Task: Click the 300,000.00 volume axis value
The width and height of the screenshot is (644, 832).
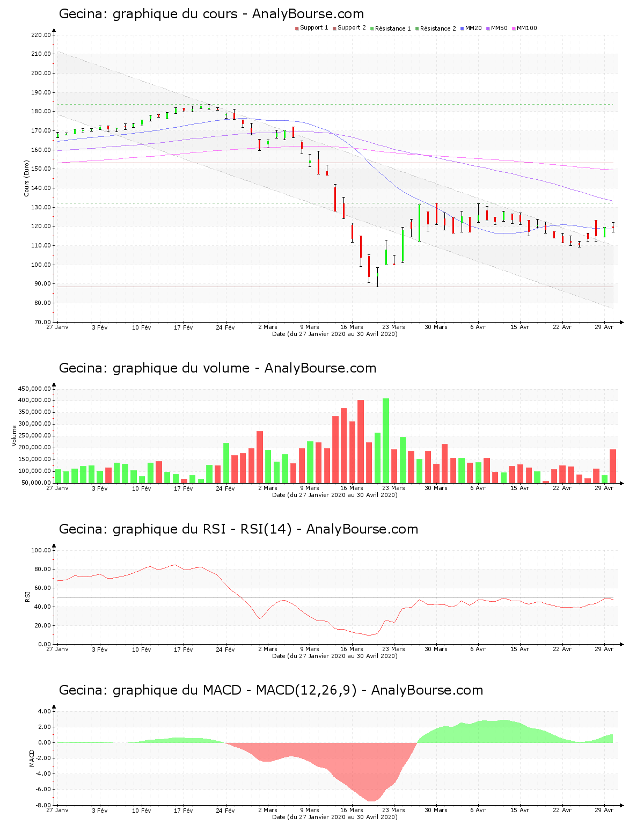Action: coord(34,424)
